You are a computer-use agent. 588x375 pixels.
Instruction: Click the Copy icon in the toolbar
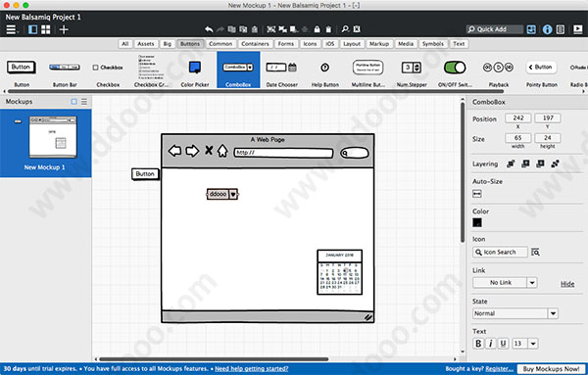point(231,29)
